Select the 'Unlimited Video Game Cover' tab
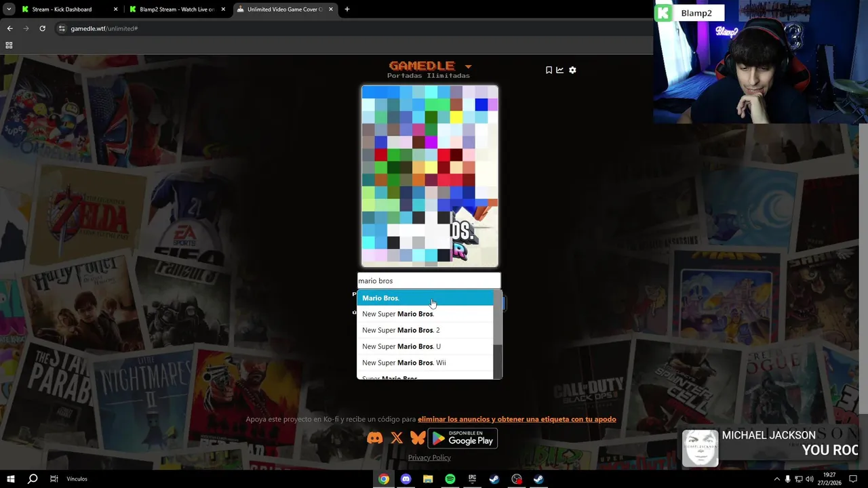868x488 pixels. tap(285, 9)
